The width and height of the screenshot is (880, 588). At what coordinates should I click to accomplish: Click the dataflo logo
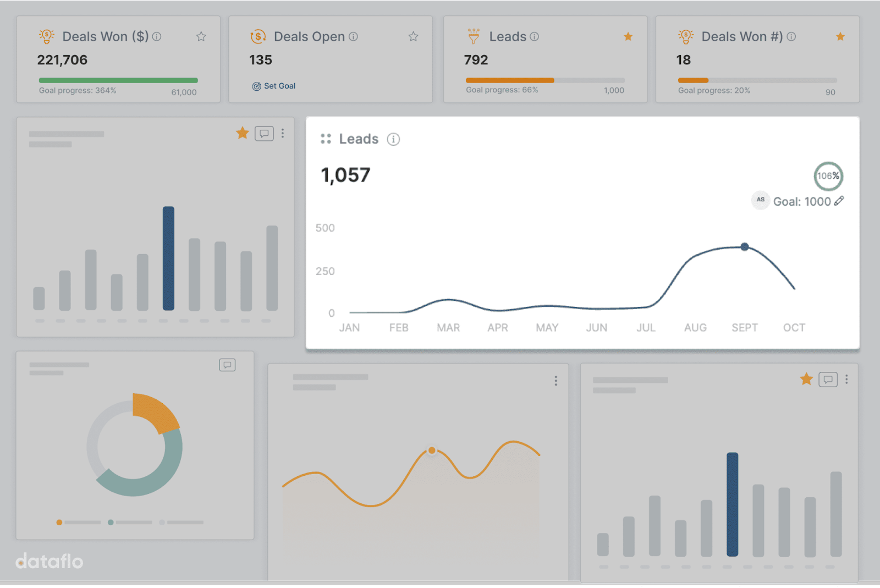(48, 562)
